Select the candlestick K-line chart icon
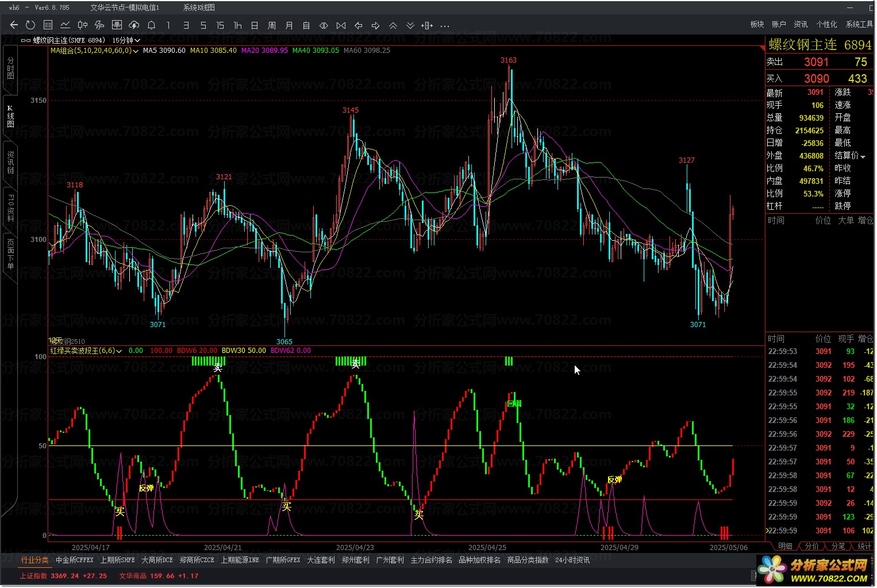The height and width of the screenshot is (588, 877). tap(82, 25)
